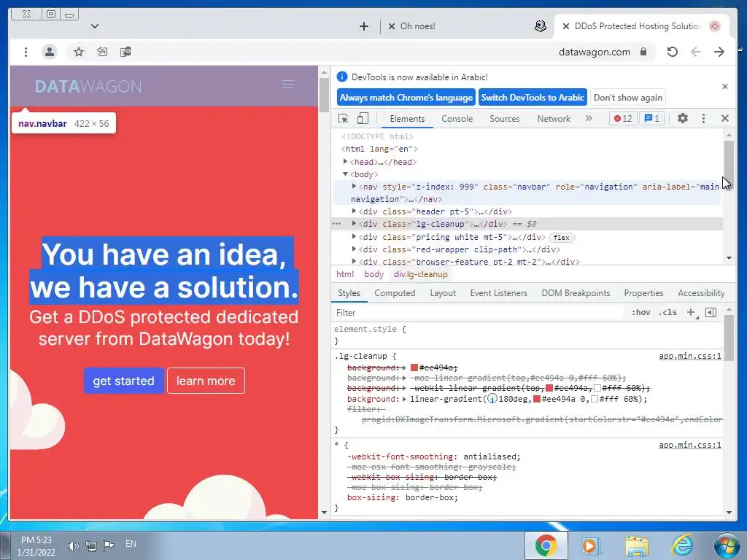
Task: Open the Chrome three-dot menu
Action: [x=26, y=52]
